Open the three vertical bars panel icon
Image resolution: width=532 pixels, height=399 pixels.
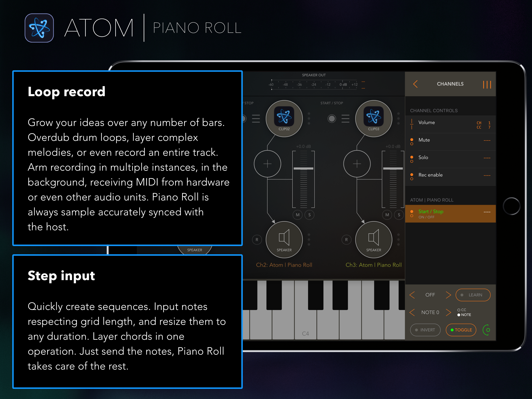pyautogui.click(x=487, y=85)
